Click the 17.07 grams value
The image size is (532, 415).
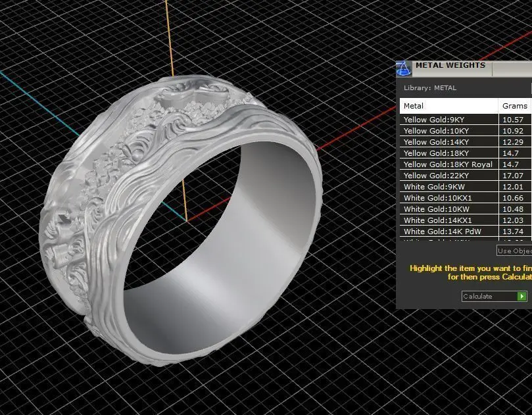513,176
